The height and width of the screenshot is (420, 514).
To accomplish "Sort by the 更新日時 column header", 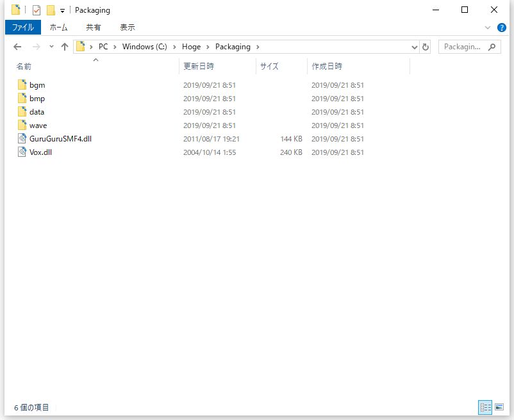I will [x=199, y=66].
